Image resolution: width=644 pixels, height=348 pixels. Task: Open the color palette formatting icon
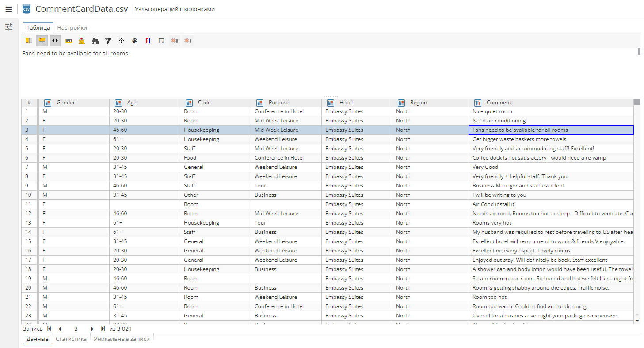click(135, 41)
